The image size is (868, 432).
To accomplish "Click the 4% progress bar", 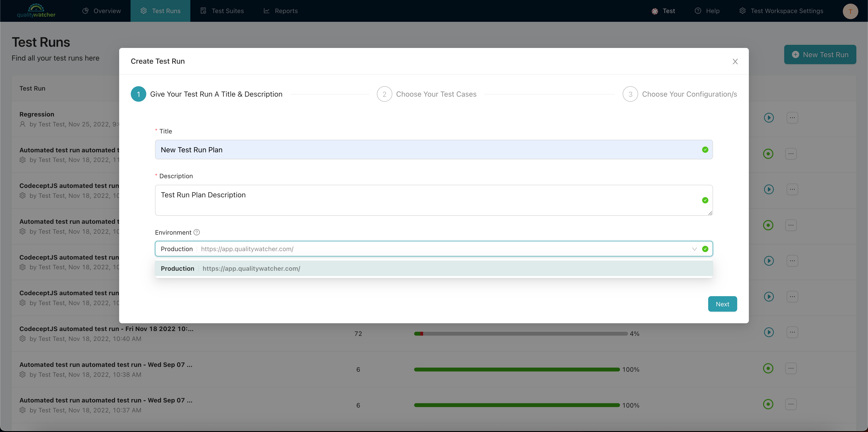I will coord(521,334).
